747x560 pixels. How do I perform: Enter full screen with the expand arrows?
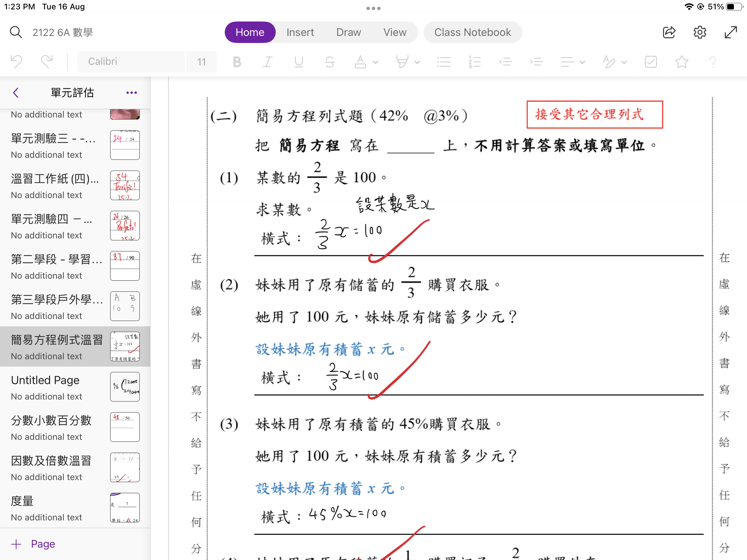coord(731,33)
